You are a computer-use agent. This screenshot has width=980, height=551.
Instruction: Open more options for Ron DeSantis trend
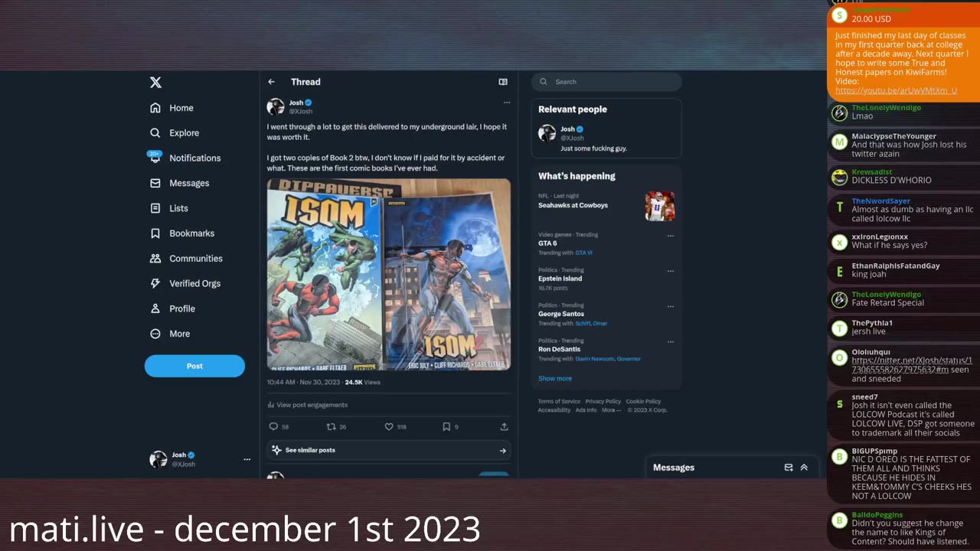[x=670, y=341]
